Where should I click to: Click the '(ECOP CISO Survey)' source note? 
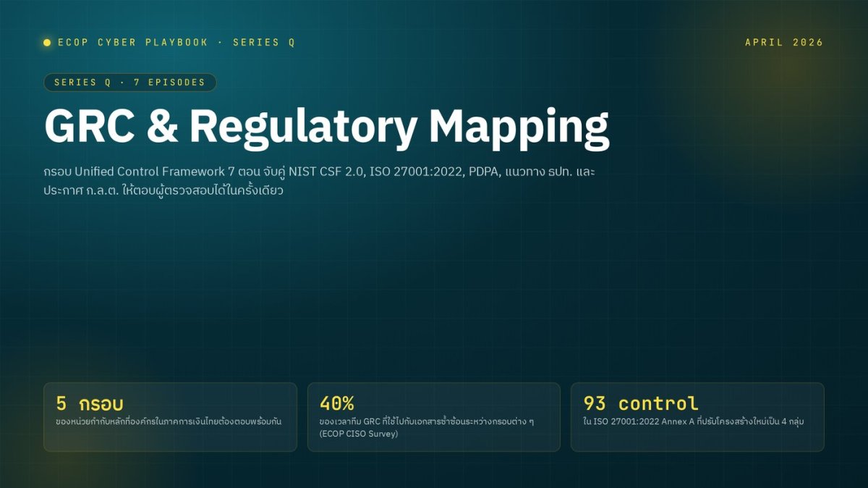(x=359, y=434)
